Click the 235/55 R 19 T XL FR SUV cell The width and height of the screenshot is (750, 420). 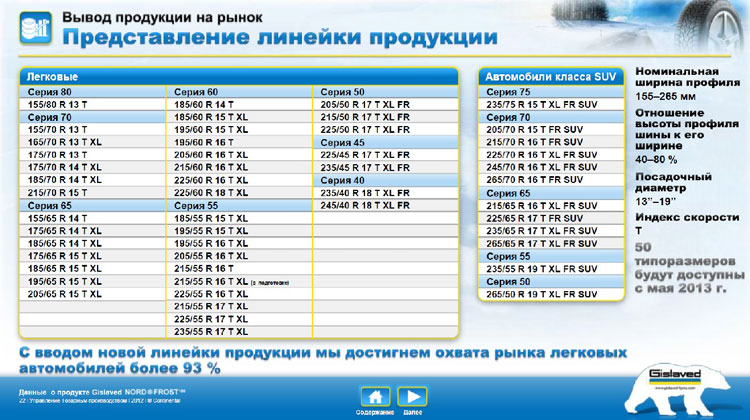(551, 269)
